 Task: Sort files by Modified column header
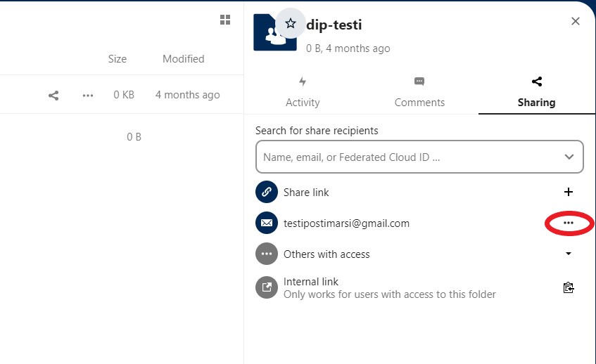tap(183, 59)
